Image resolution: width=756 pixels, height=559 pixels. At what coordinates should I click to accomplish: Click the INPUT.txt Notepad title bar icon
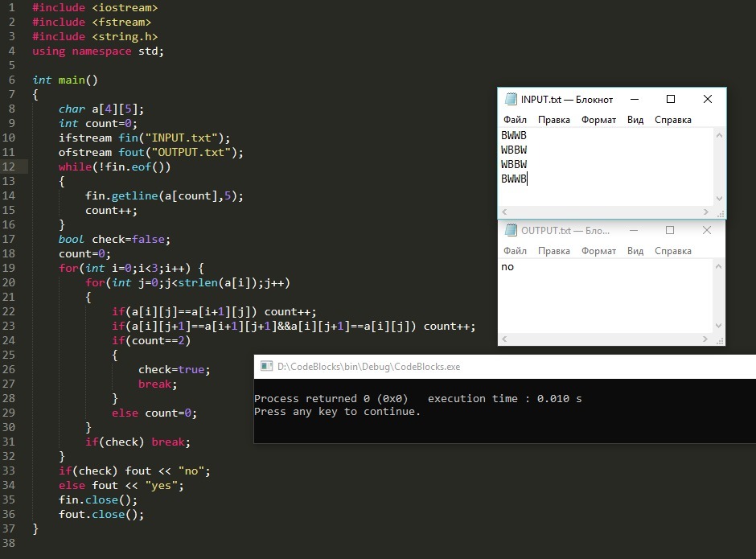[x=510, y=99]
